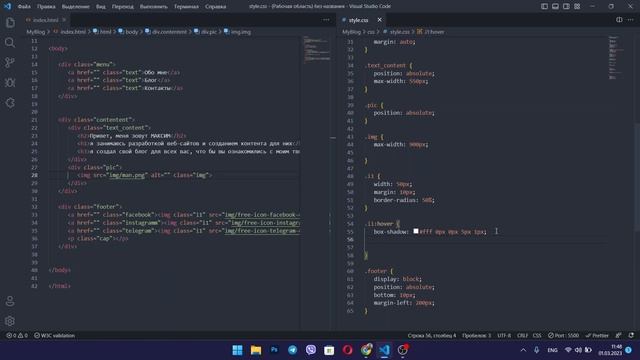The height and width of the screenshot is (360, 640).
Task: Open the Extensions view in activity bar
Action: pyautogui.click(x=10, y=102)
